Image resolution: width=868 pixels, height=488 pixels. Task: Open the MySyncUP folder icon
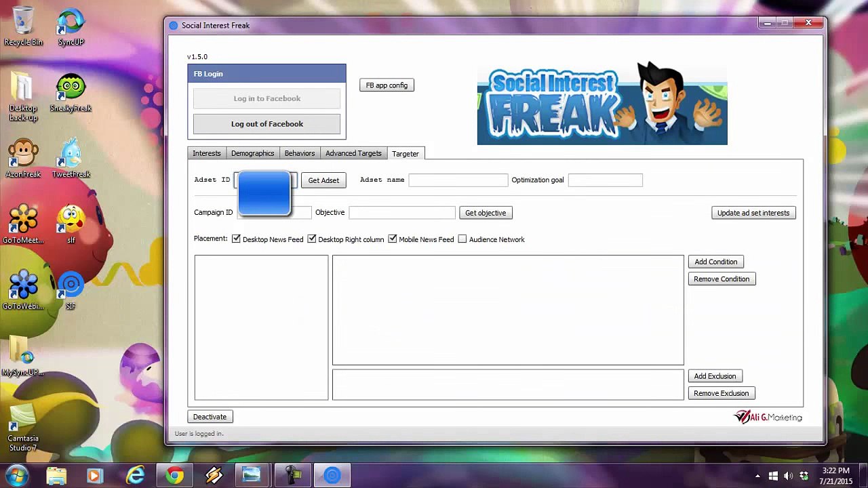[x=23, y=357]
